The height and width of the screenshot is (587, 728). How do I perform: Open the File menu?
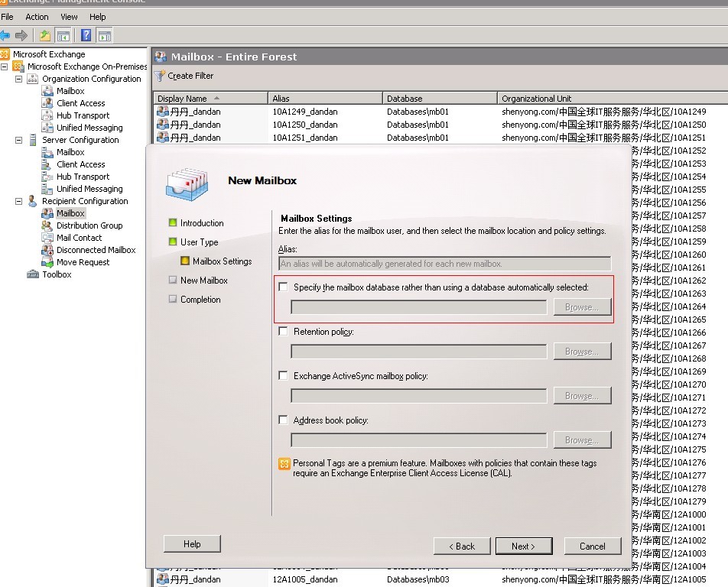tap(7, 17)
